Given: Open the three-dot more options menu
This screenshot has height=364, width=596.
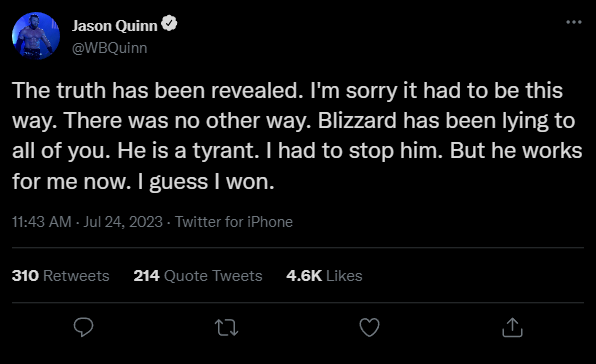Looking at the screenshot, I should pos(574,22).
